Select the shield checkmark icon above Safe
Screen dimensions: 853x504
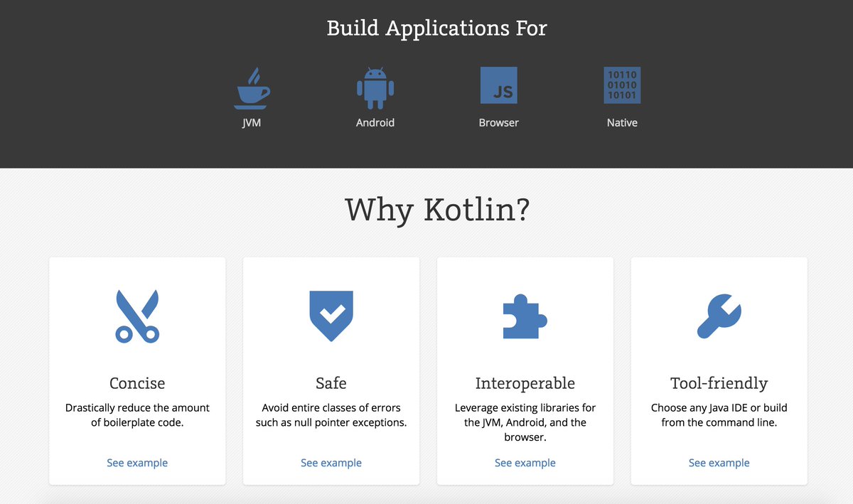331,315
